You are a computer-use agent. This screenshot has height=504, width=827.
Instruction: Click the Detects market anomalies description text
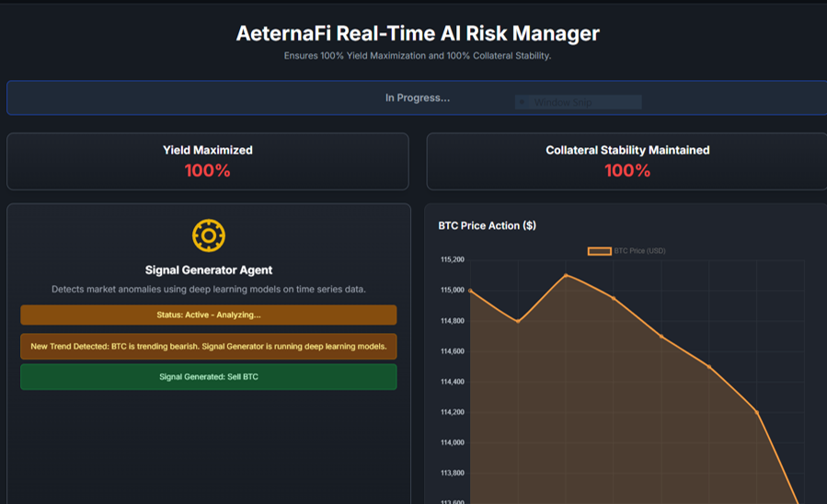208,289
